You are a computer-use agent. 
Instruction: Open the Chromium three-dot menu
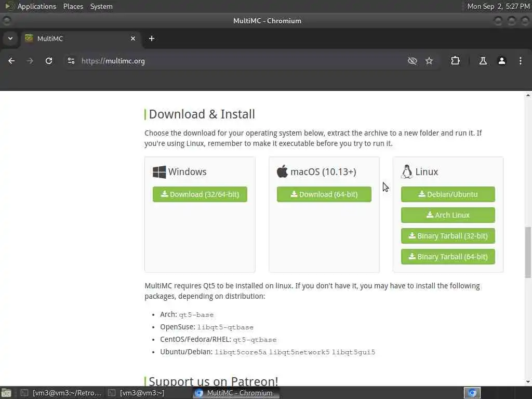[x=521, y=61]
